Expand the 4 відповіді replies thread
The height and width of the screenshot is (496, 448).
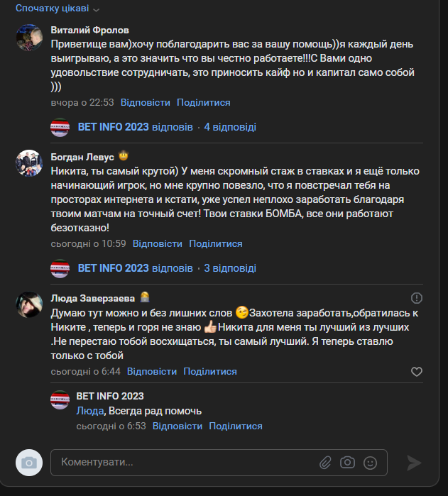tap(230, 127)
